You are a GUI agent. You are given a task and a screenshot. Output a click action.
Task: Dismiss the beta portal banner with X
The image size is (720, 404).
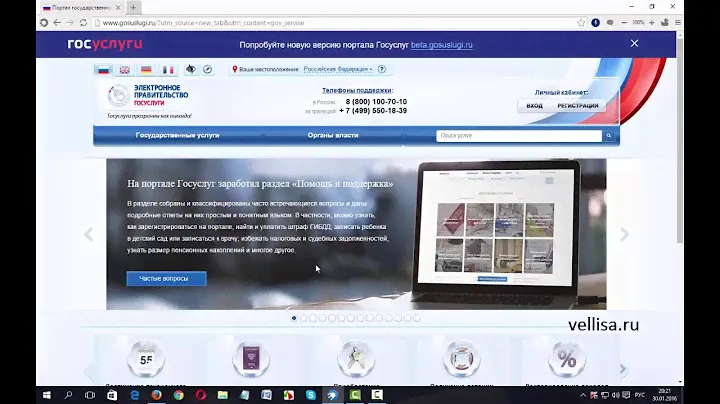(634, 44)
